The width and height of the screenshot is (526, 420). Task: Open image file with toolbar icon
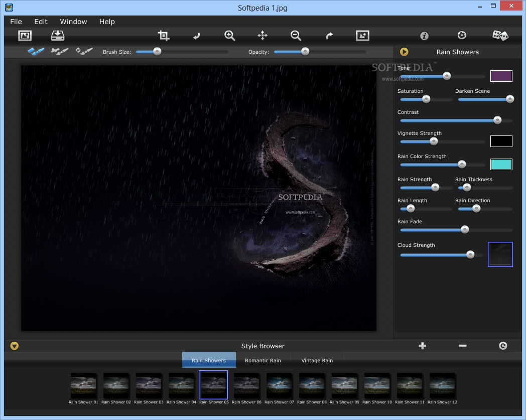pos(25,35)
